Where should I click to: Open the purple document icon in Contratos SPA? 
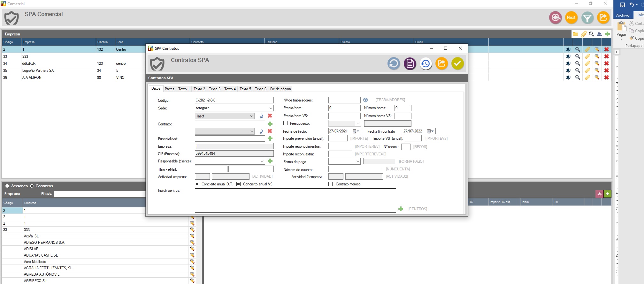click(x=410, y=64)
